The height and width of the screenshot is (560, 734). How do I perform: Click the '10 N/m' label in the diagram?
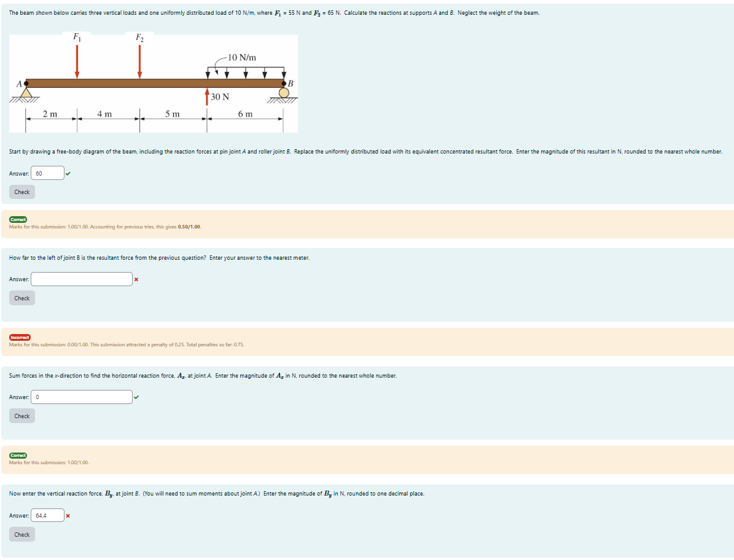(242, 58)
